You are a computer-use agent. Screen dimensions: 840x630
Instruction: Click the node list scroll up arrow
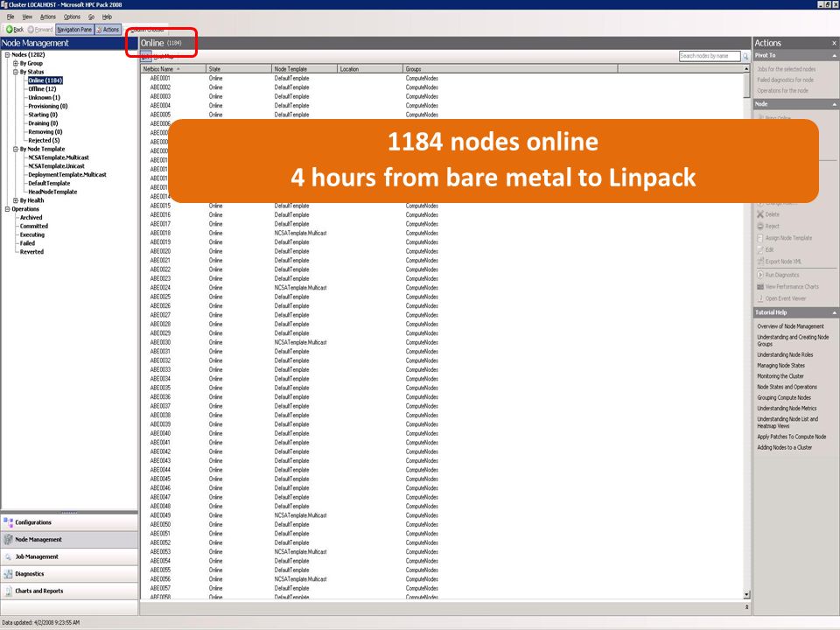point(746,69)
